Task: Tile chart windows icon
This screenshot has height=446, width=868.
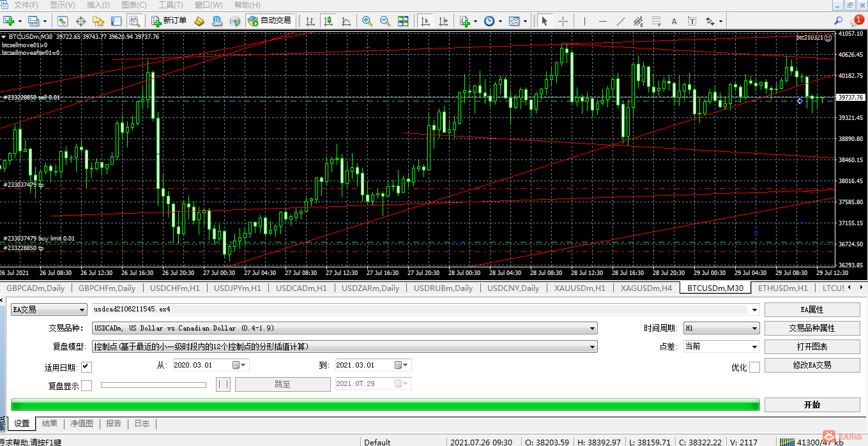Action: (402, 21)
